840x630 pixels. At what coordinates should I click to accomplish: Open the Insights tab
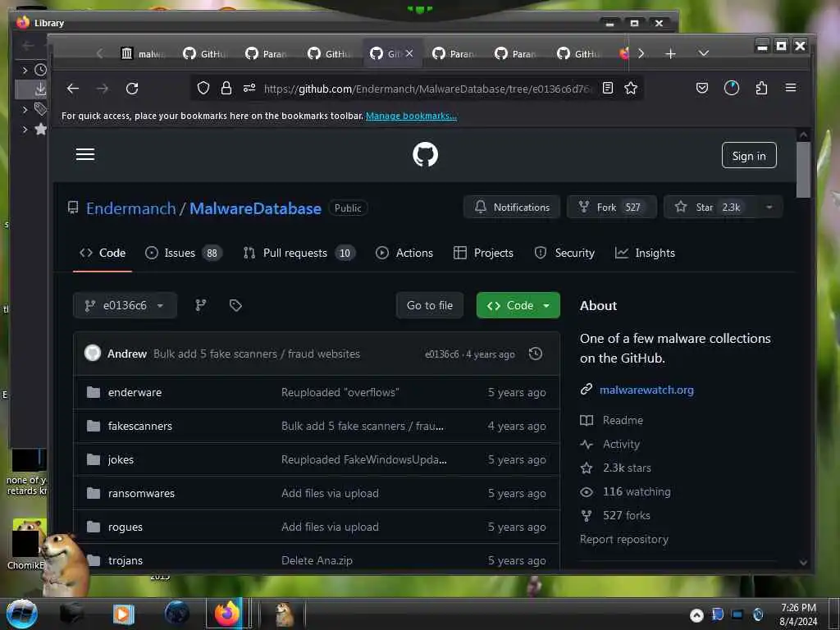(645, 253)
